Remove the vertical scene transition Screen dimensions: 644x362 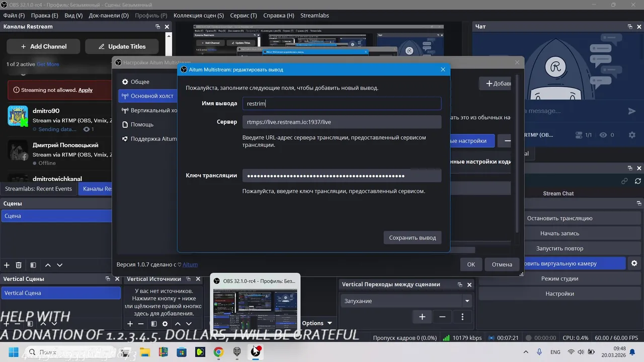click(442, 316)
